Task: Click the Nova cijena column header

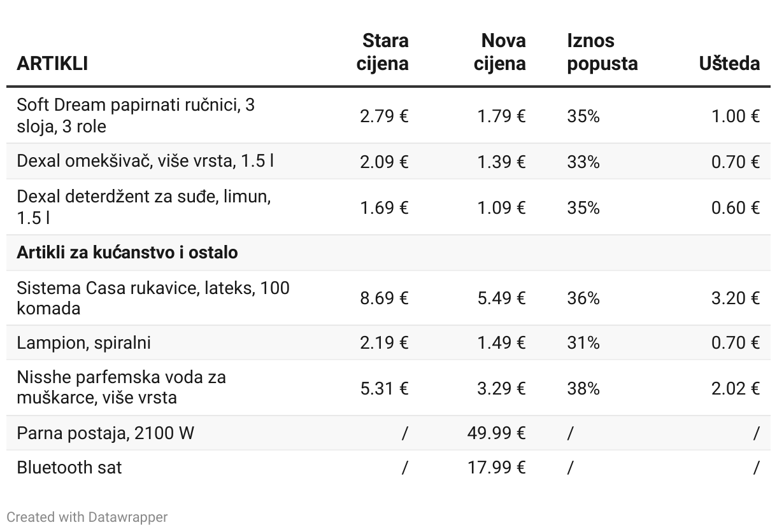Action: point(500,52)
